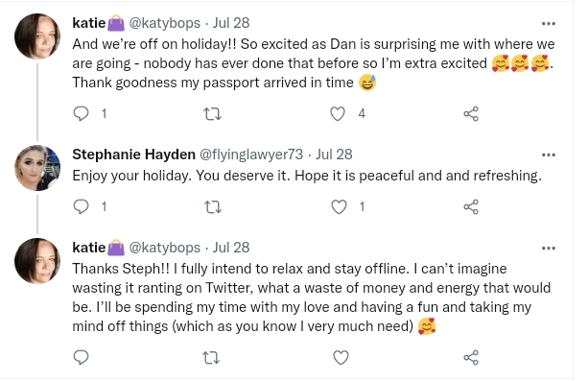Open more options on katie's last tweet
Viewport: 588px width, 381px height.
(x=549, y=249)
